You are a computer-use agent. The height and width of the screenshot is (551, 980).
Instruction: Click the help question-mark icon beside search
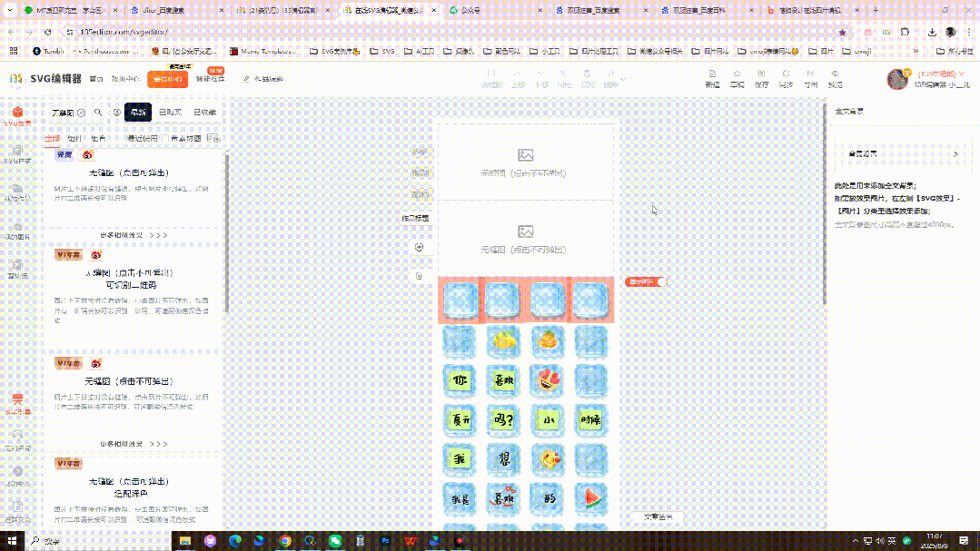117,113
